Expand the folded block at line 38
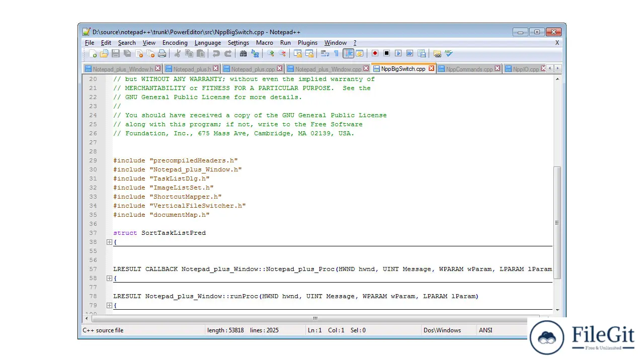Image resolution: width=644 pixels, height=362 pixels. point(109,242)
